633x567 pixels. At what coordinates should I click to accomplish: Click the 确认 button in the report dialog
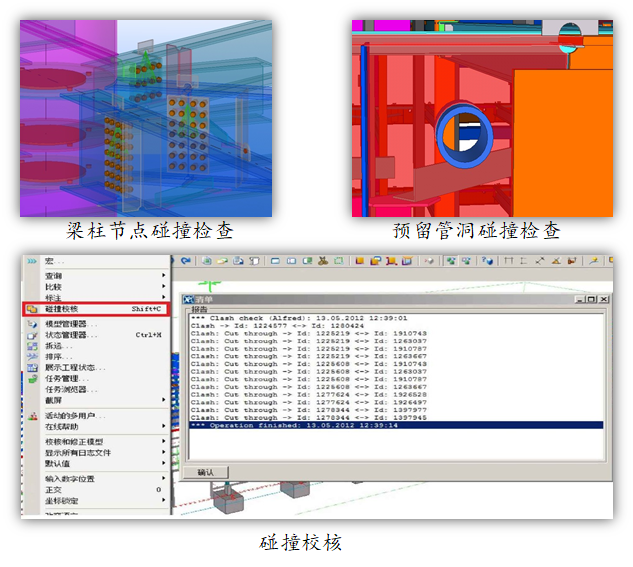click(x=206, y=472)
